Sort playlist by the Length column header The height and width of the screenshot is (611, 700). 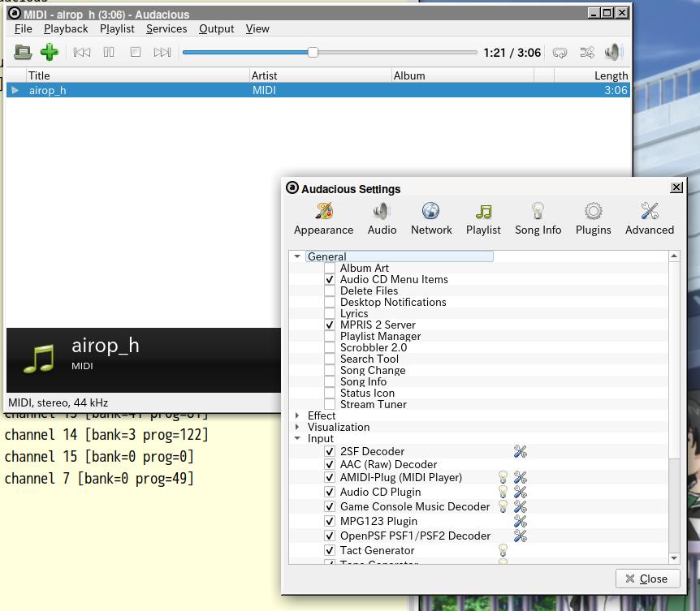point(592,75)
